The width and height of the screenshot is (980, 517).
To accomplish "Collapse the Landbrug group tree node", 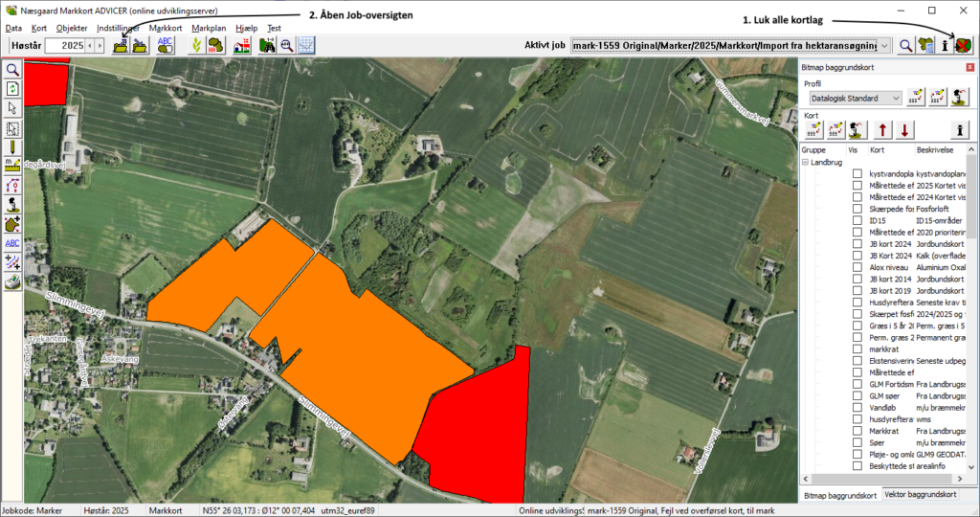I will coord(806,162).
